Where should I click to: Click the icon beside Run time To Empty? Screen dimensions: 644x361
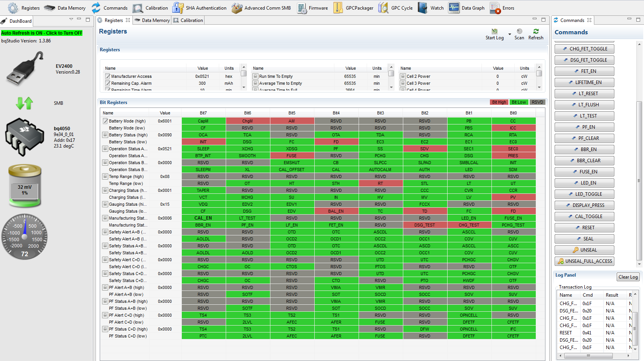pyautogui.click(x=255, y=76)
